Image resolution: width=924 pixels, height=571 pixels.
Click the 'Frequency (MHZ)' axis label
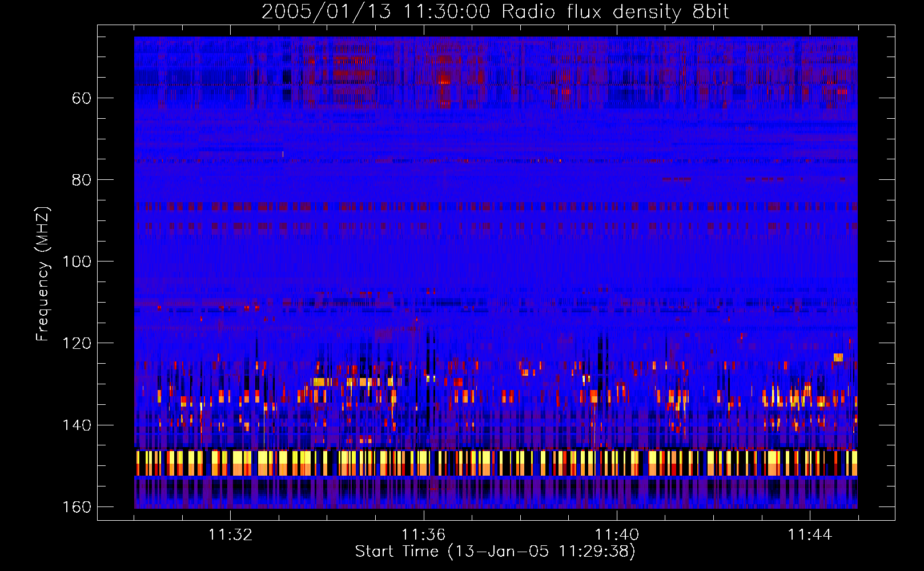click(43, 274)
